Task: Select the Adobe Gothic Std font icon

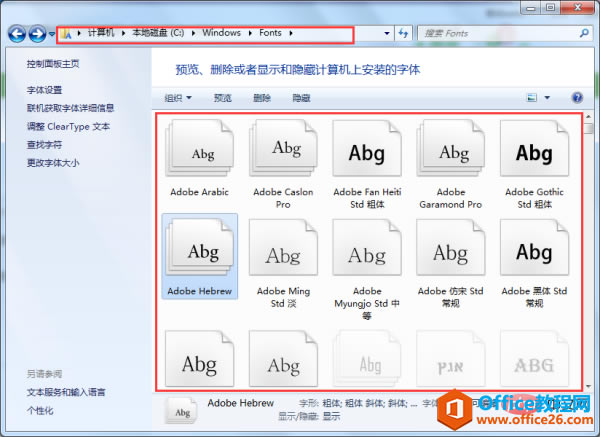Action: click(534, 148)
